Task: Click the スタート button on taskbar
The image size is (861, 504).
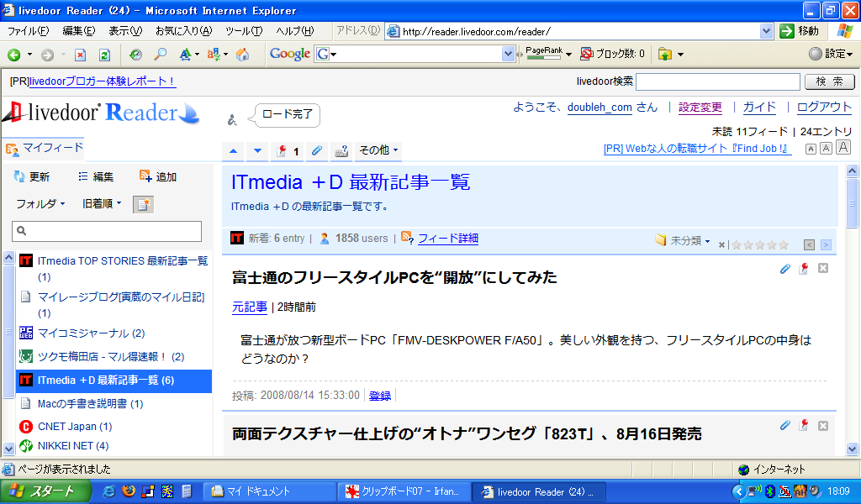Action: click(x=45, y=491)
